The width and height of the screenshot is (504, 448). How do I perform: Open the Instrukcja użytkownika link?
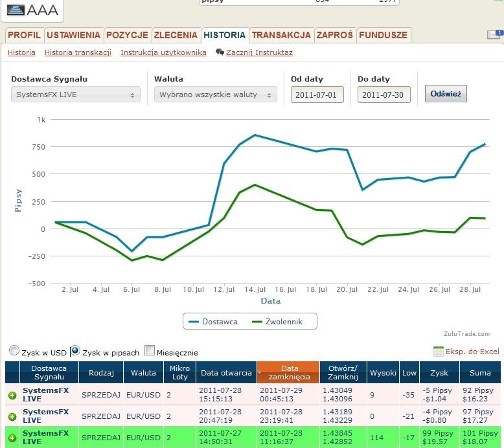point(163,52)
